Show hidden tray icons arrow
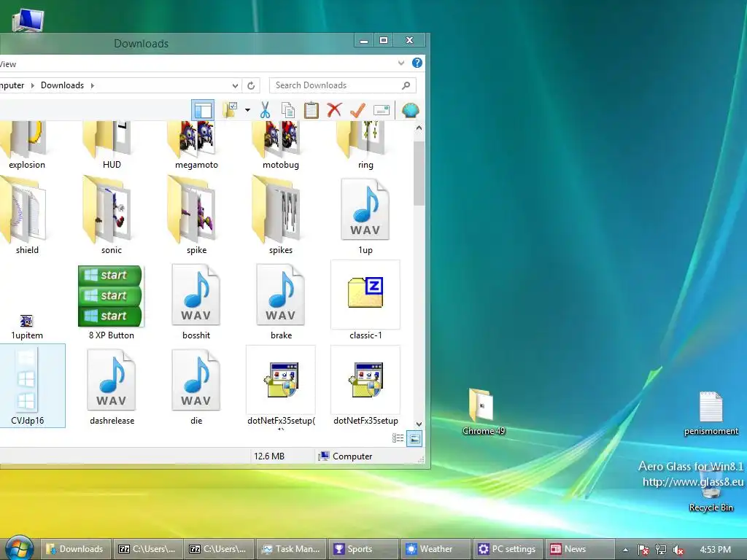Screen dimensions: 747x560 point(625,550)
